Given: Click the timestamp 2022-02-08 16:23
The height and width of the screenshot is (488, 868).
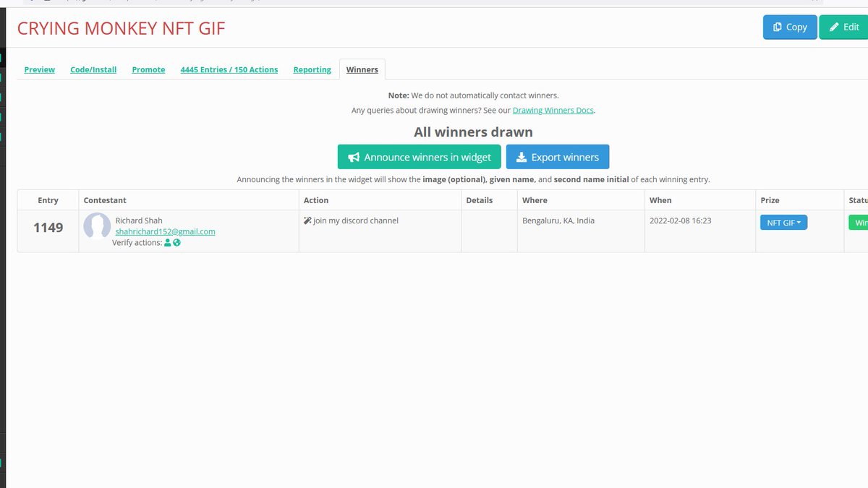Looking at the screenshot, I should [x=680, y=221].
